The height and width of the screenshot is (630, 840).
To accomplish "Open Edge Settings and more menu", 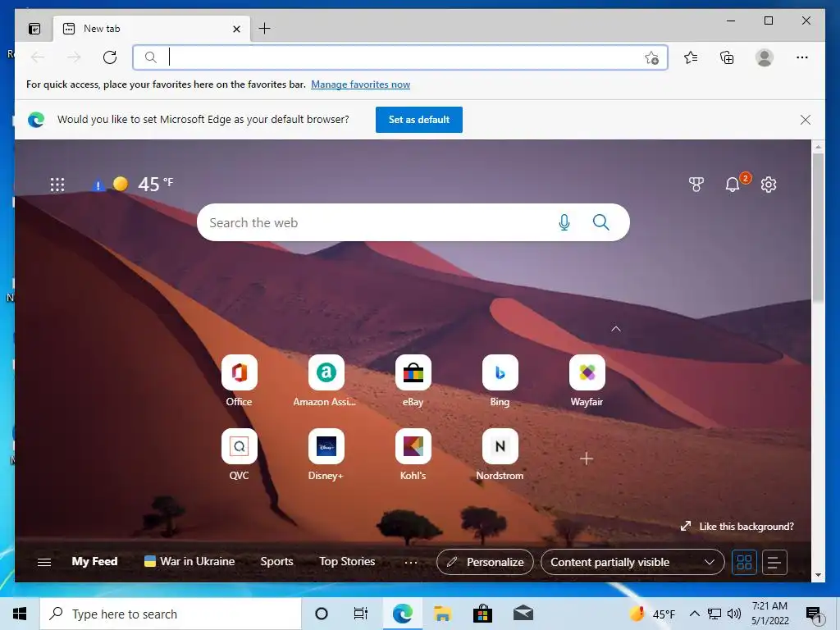I will point(802,57).
